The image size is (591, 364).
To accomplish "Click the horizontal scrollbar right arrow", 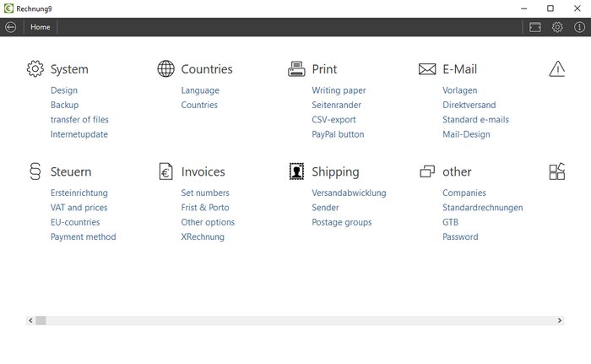I will [x=560, y=320].
